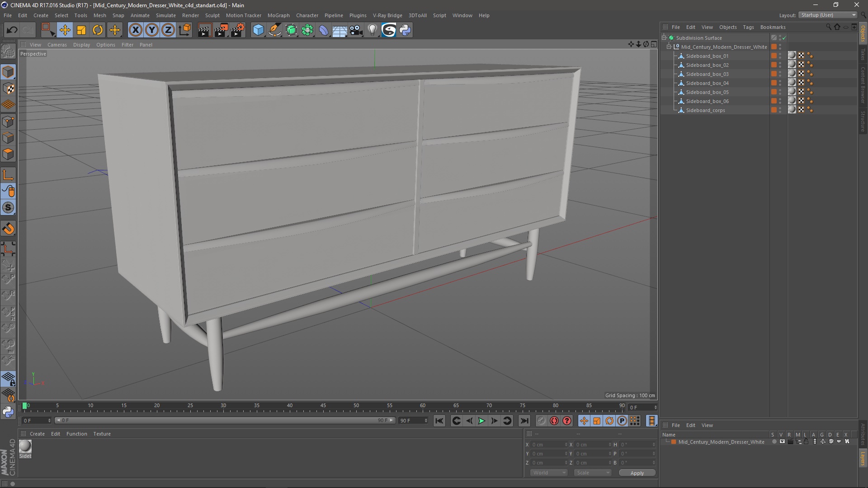Toggle Subdivision Surface enable checkbox

[x=786, y=38]
